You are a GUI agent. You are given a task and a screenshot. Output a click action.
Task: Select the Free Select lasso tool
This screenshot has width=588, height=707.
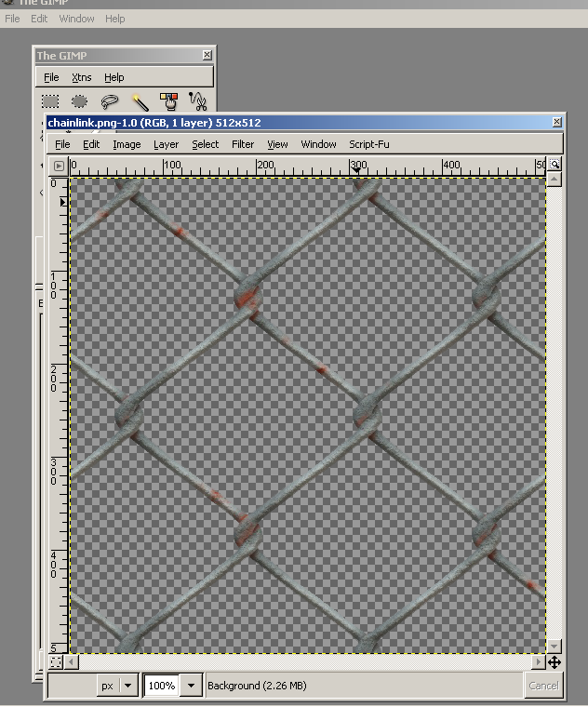click(109, 101)
